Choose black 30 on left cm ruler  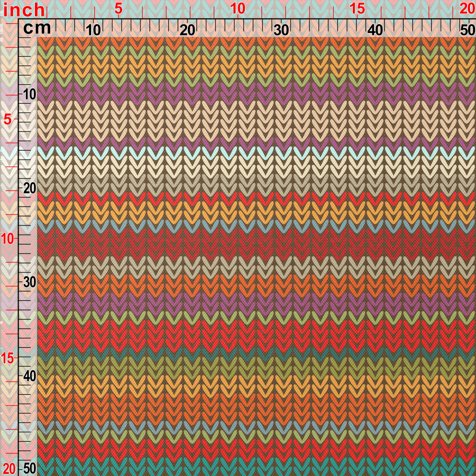(x=30, y=282)
